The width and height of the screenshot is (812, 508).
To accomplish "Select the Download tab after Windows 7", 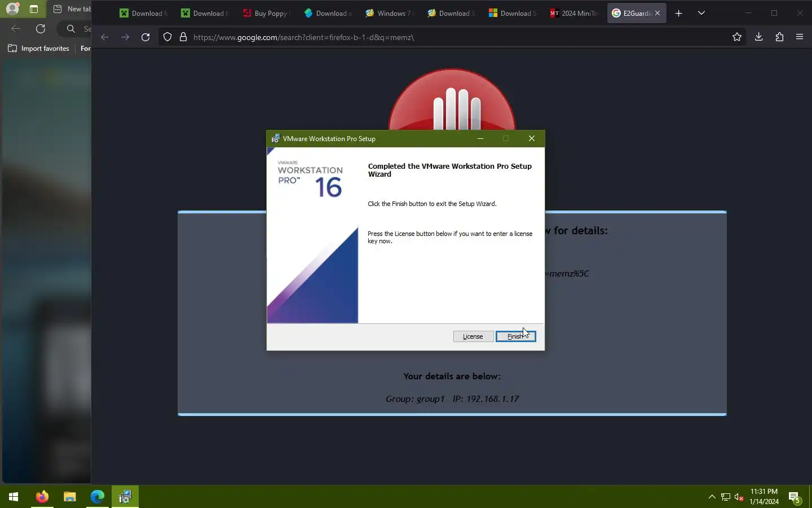I will 450,13.
